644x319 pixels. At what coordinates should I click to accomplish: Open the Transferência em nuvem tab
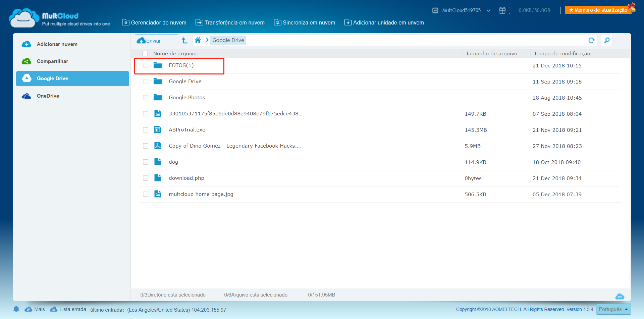(x=230, y=23)
